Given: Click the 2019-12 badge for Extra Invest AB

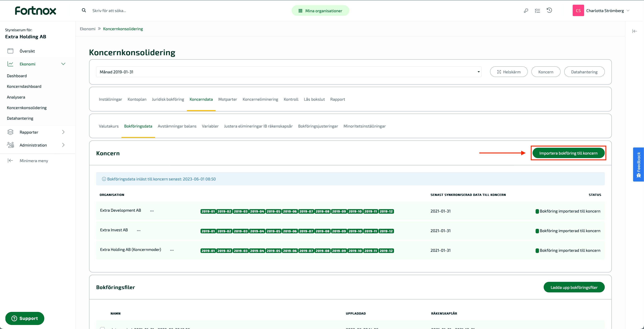Looking at the screenshot, I should (386, 231).
